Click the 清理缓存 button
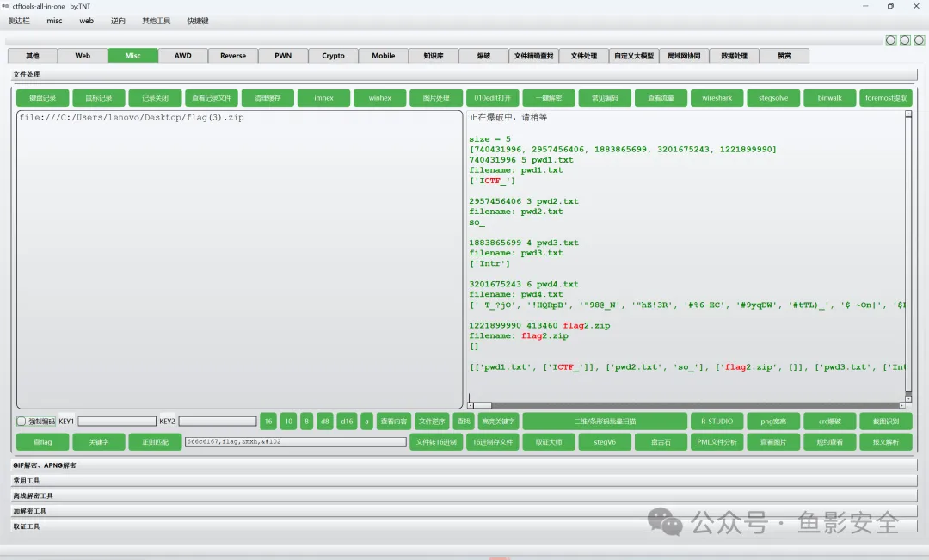The width and height of the screenshot is (929, 560). (x=268, y=98)
